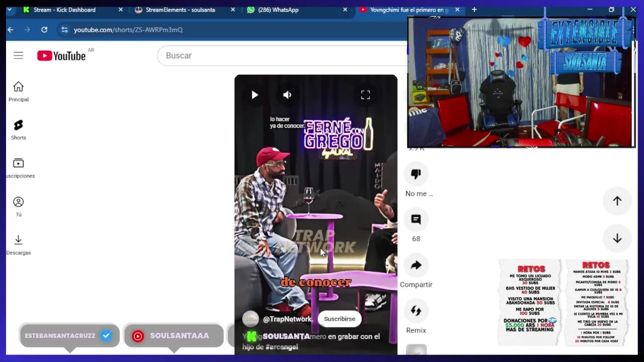Viewport: 644px width, 362px height.
Task: Click the YouTube logo
Action: click(x=61, y=56)
